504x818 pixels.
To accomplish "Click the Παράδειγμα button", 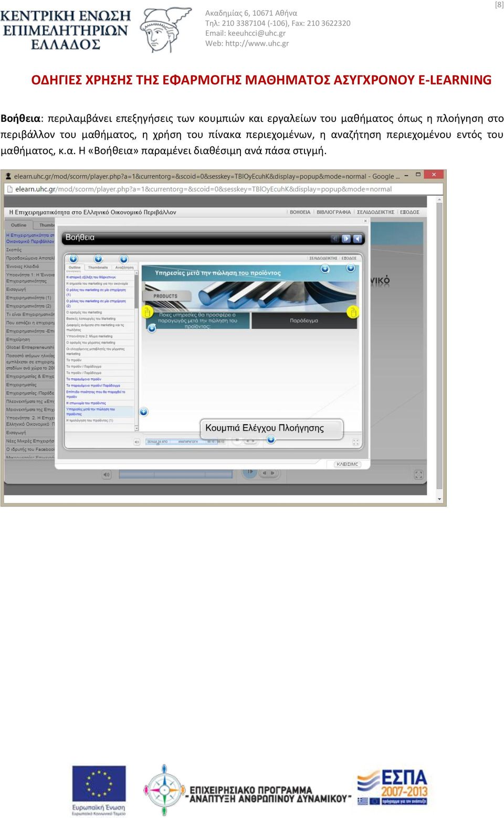I will tap(304, 320).
